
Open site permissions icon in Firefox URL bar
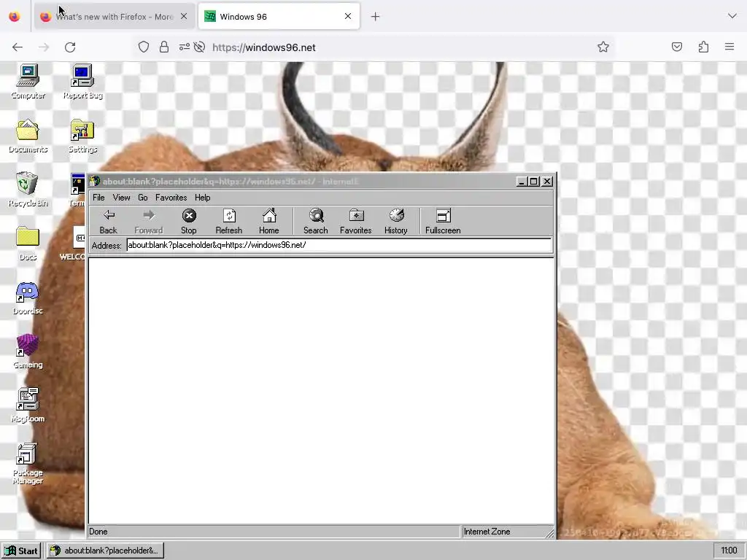pos(184,47)
